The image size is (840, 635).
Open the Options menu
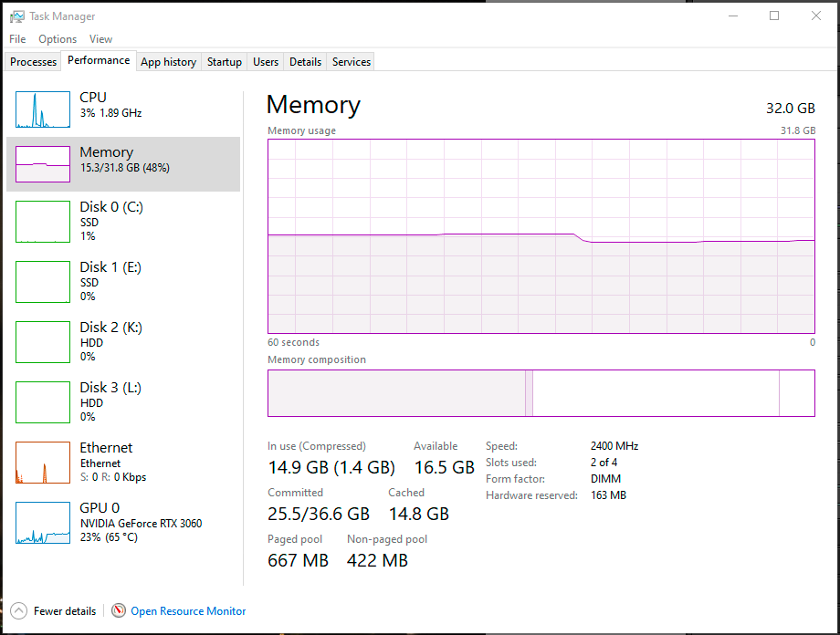tap(57, 39)
